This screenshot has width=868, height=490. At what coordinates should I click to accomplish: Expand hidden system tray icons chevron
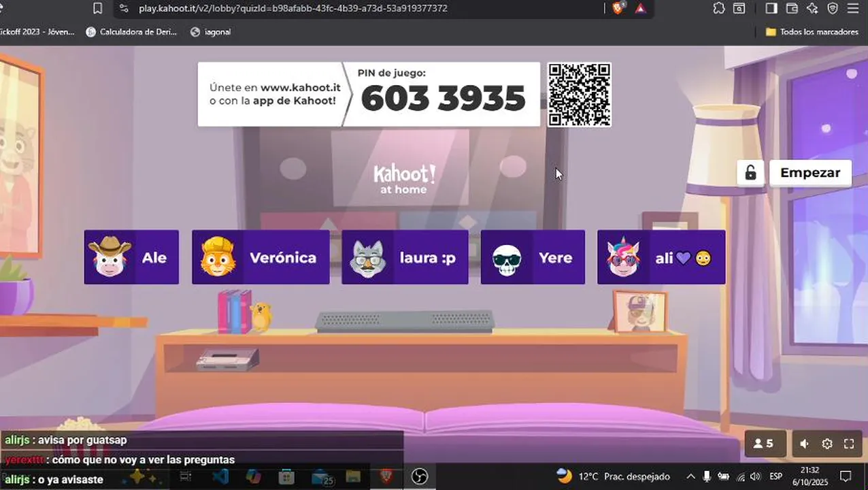coord(690,476)
